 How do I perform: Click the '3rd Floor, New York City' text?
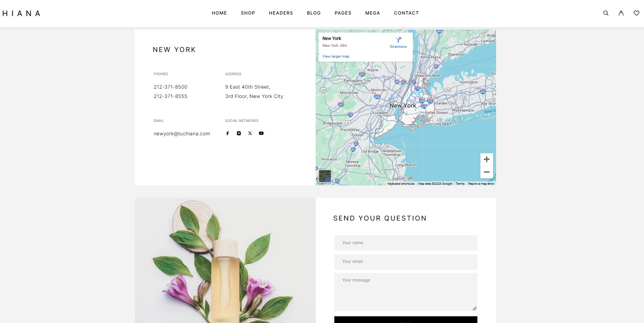[254, 96]
